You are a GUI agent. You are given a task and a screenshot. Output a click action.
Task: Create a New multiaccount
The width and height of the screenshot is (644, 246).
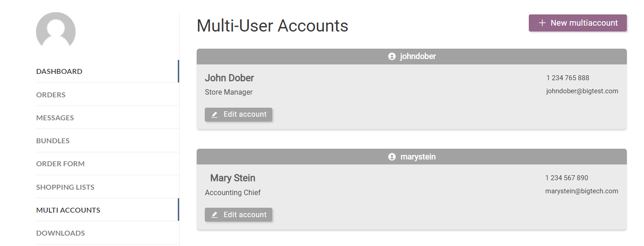pos(578,23)
